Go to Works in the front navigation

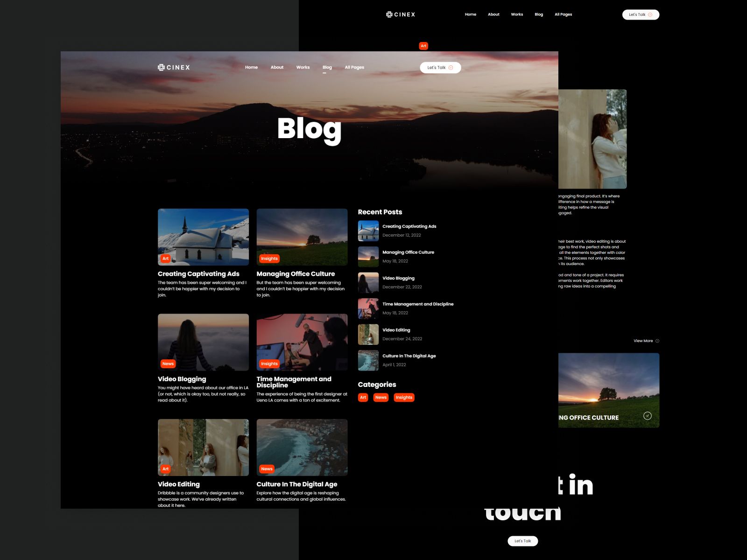click(x=303, y=67)
